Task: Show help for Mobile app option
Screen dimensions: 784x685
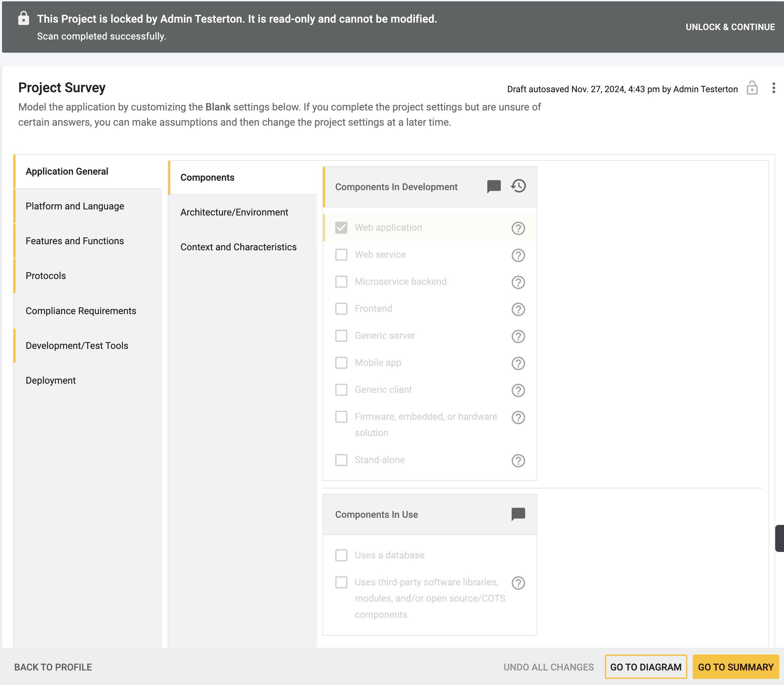Action: (518, 363)
